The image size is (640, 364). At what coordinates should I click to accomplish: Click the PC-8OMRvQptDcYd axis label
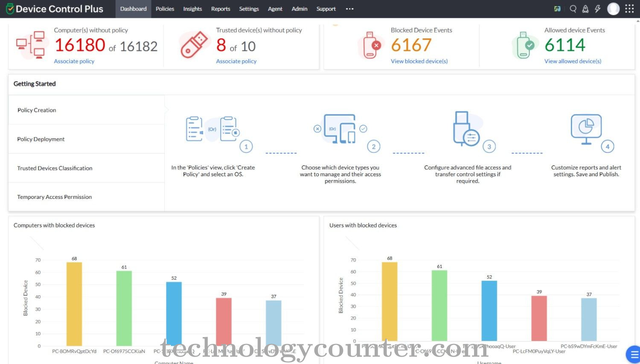pyautogui.click(x=74, y=352)
